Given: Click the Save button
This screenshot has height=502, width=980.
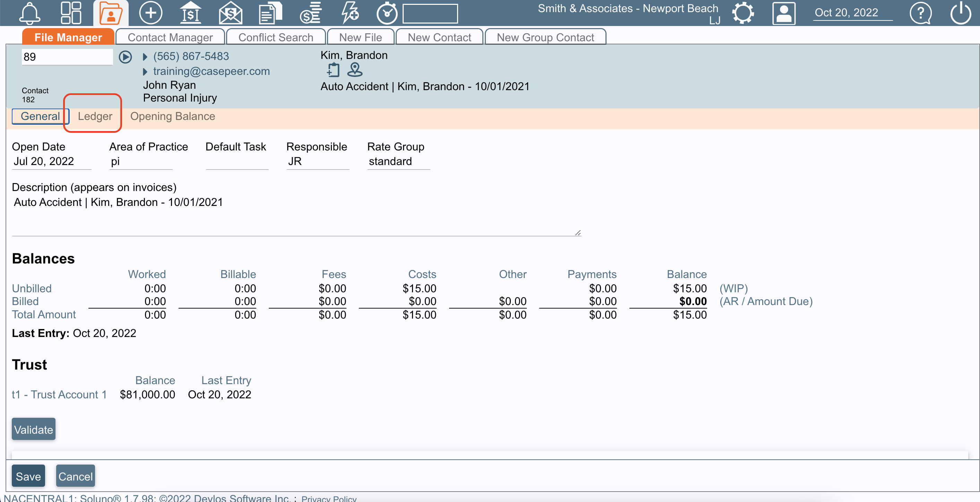Looking at the screenshot, I should click(28, 476).
